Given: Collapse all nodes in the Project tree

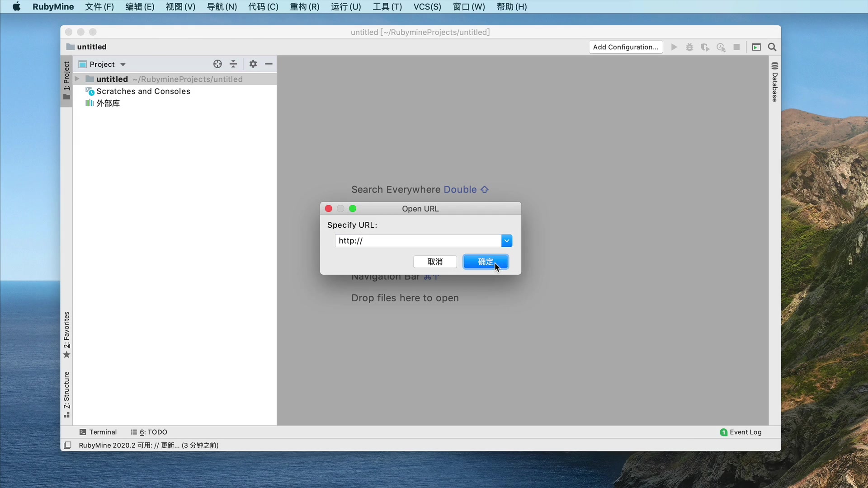Looking at the screenshot, I should [x=233, y=64].
